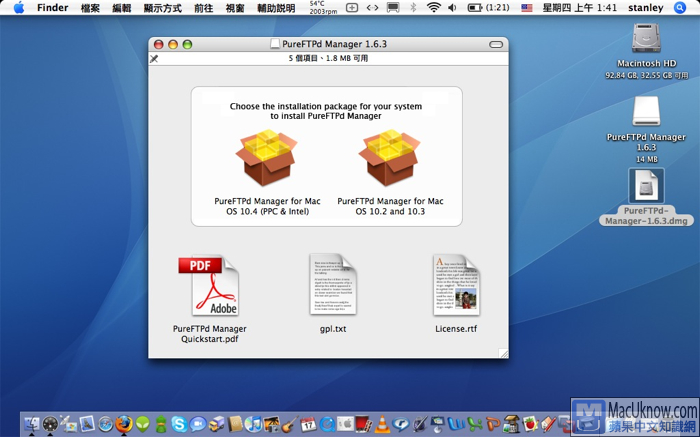Open the Apple menu

pyautogui.click(x=19, y=8)
